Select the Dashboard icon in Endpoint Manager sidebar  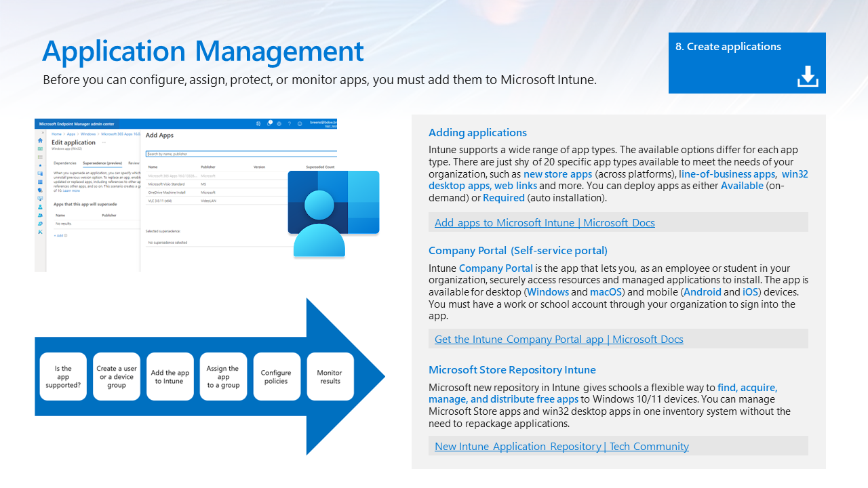coord(40,149)
